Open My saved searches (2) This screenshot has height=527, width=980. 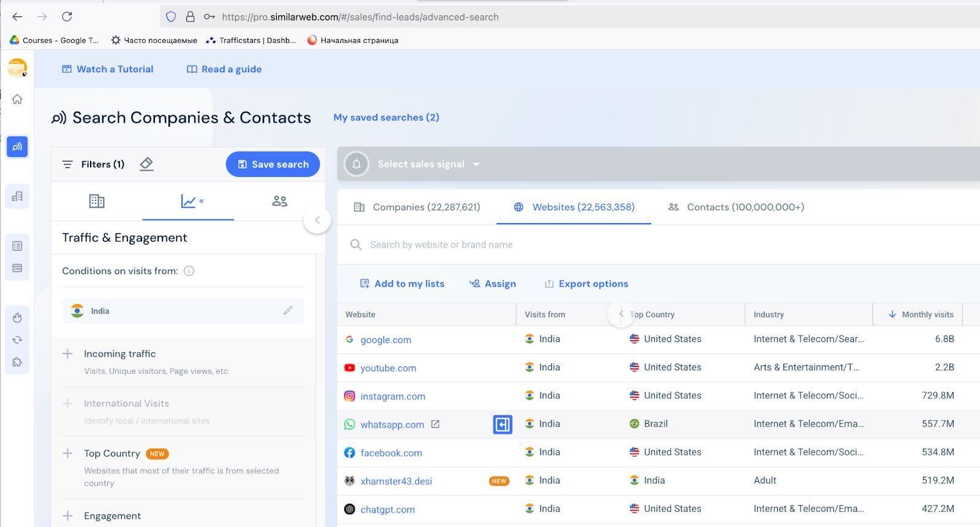click(386, 118)
